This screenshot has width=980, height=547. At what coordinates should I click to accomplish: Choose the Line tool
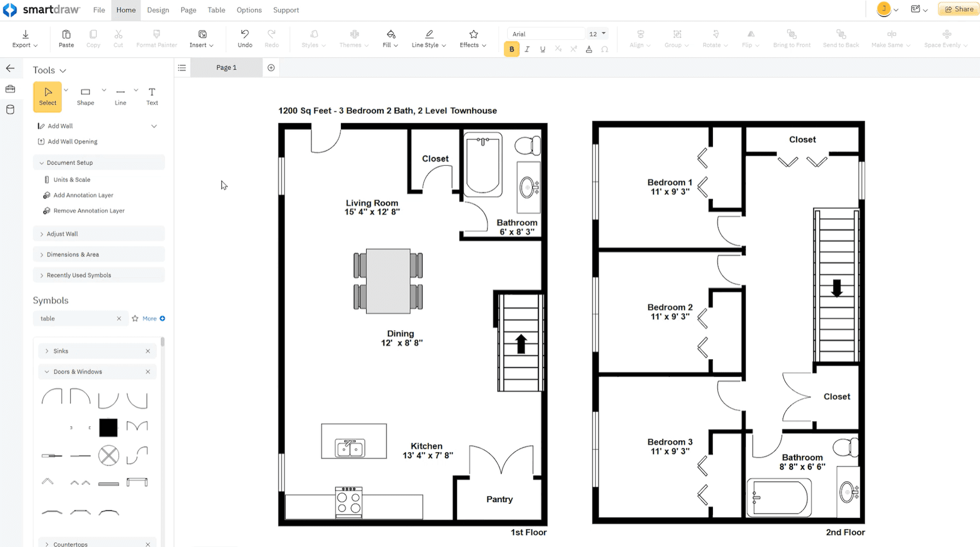tap(120, 96)
